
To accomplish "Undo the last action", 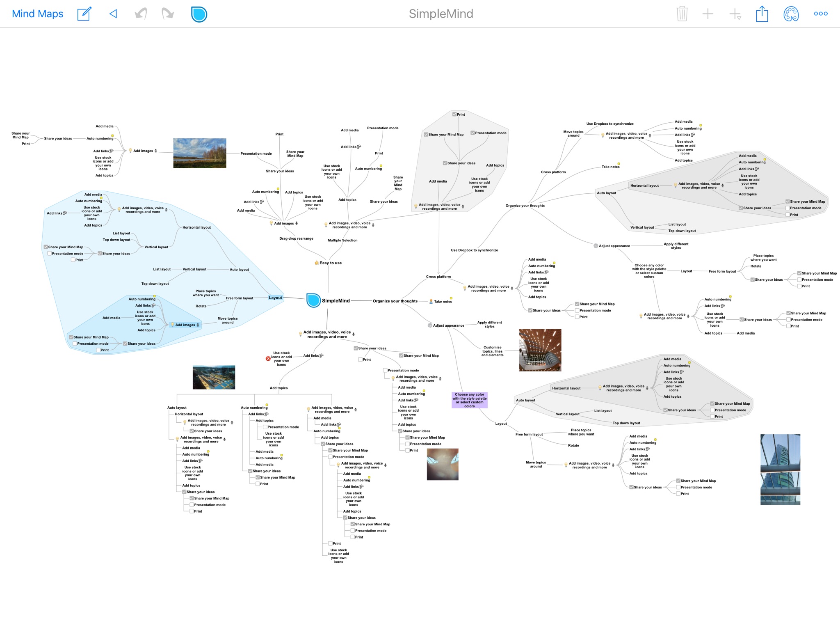I will [141, 14].
